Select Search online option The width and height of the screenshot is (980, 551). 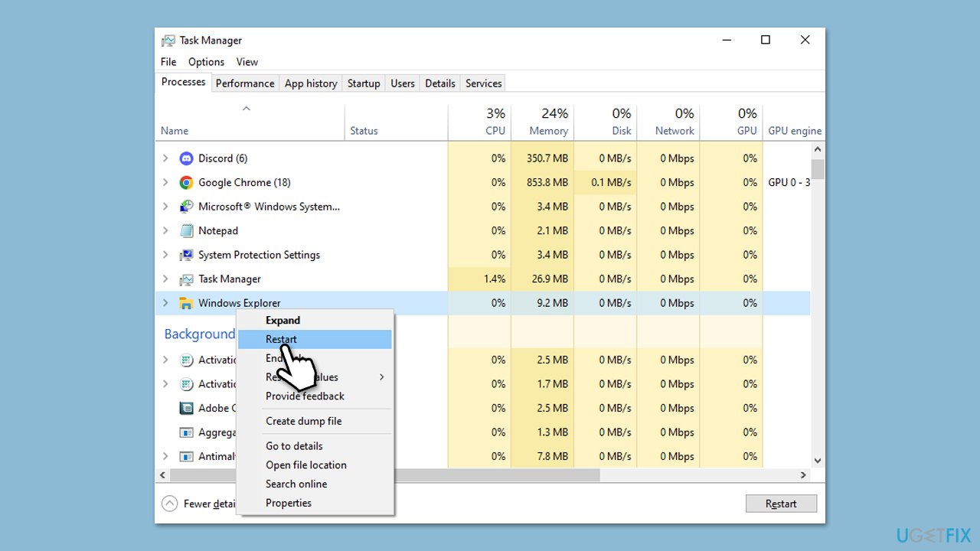tap(315, 484)
